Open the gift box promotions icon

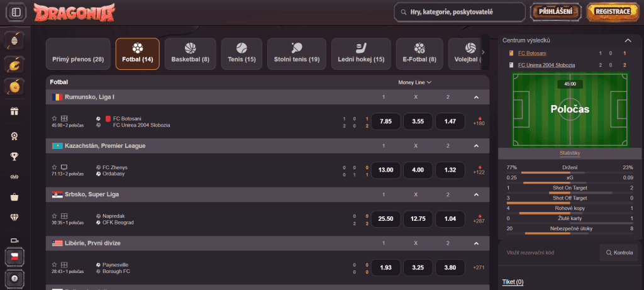(14, 111)
